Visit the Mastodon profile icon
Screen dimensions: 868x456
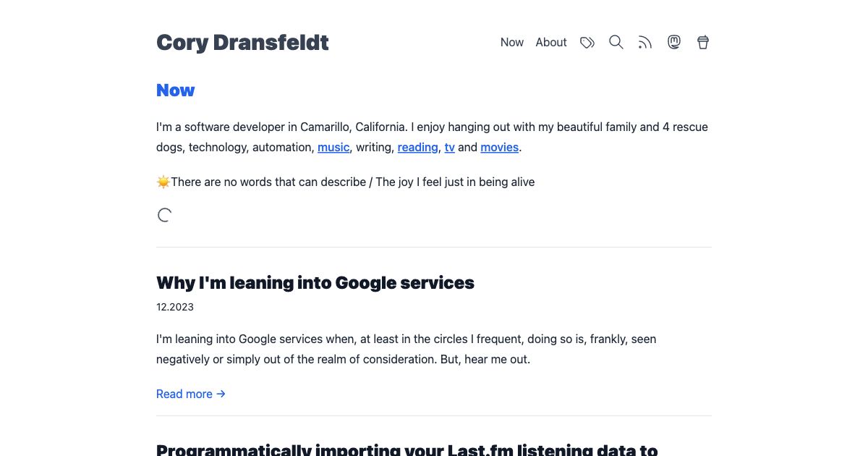(x=673, y=42)
